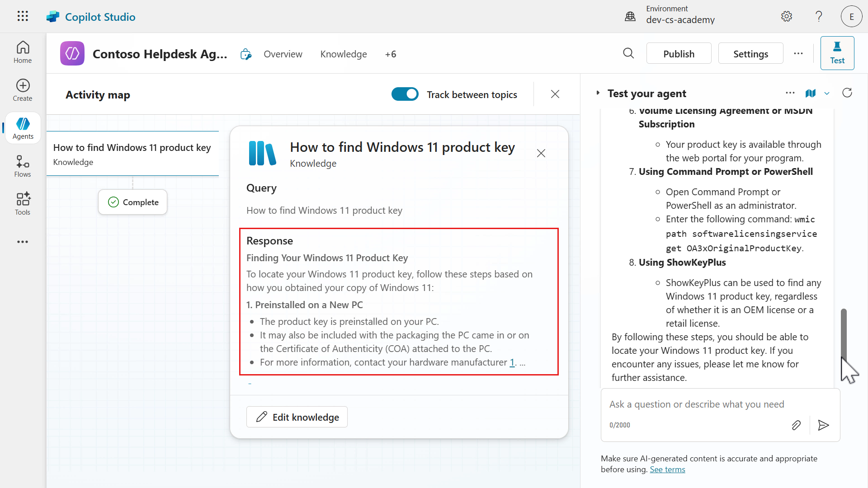The image size is (868, 488).
Task: Go to Home in left sidebar
Action: tap(23, 52)
